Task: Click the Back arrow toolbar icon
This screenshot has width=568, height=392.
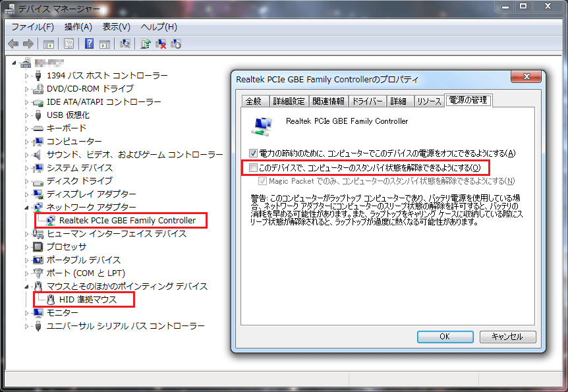Action: (x=13, y=44)
